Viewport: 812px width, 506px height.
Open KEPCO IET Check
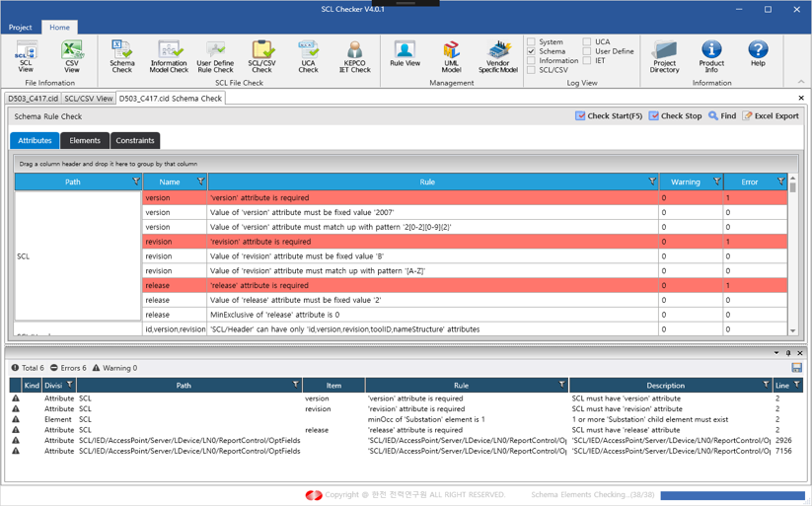(x=354, y=56)
